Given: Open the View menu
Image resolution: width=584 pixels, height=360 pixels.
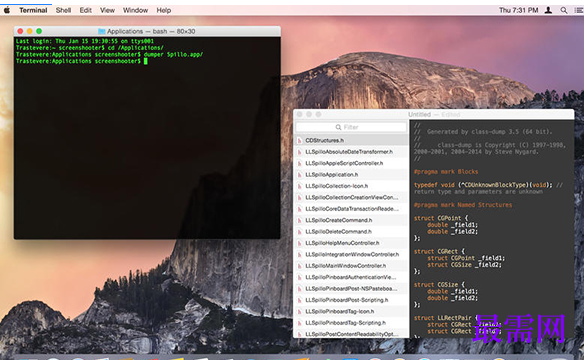Looking at the screenshot, I should tap(107, 10).
